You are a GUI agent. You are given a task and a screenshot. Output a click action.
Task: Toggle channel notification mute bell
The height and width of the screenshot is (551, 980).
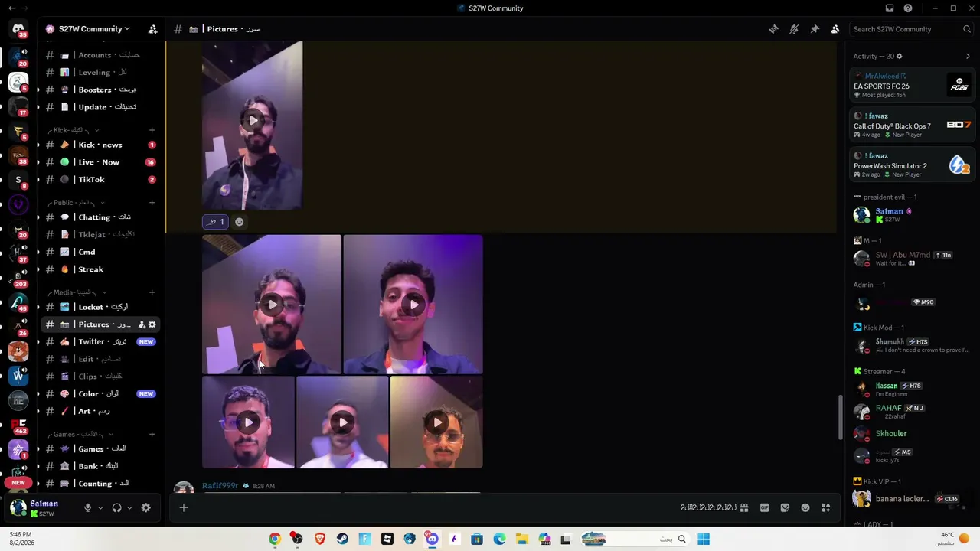pyautogui.click(x=794, y=29)
